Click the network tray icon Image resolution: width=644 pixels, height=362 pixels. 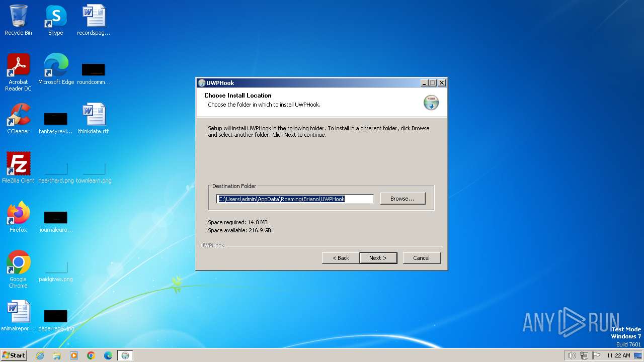pyautogui.click(x=584, y=355)
